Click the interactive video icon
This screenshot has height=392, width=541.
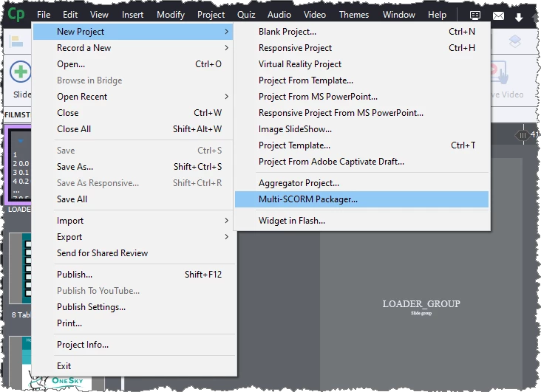point(499,72)
